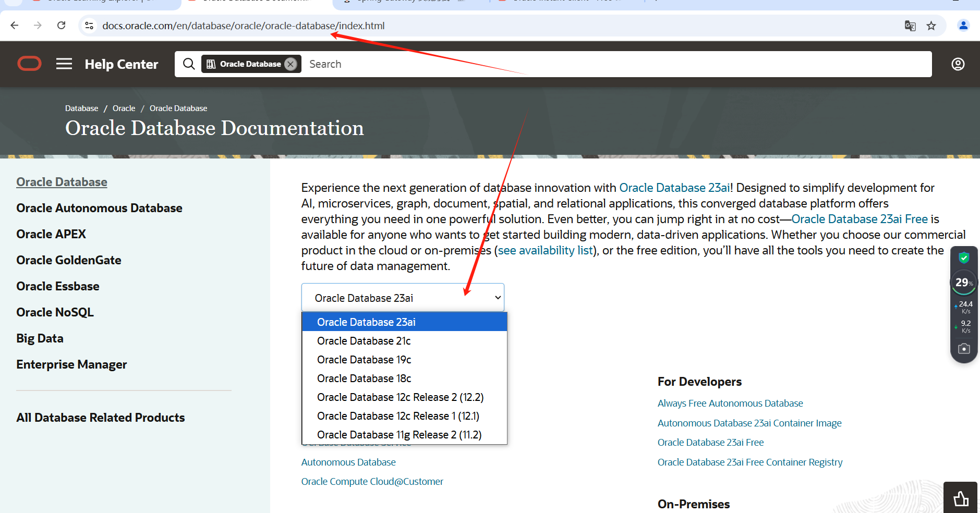
Task: Click Oracle Database 23ai Free link in intro paragraph
Action: pyautogui.click(x=860, y=219)
